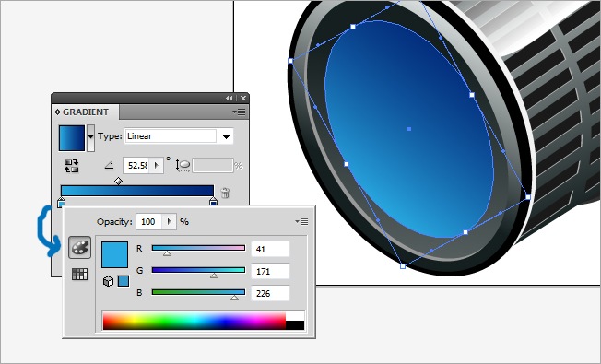601x364 pixels.
Task: Click the small in-web-color correction swatch
Action: point(124,281)
